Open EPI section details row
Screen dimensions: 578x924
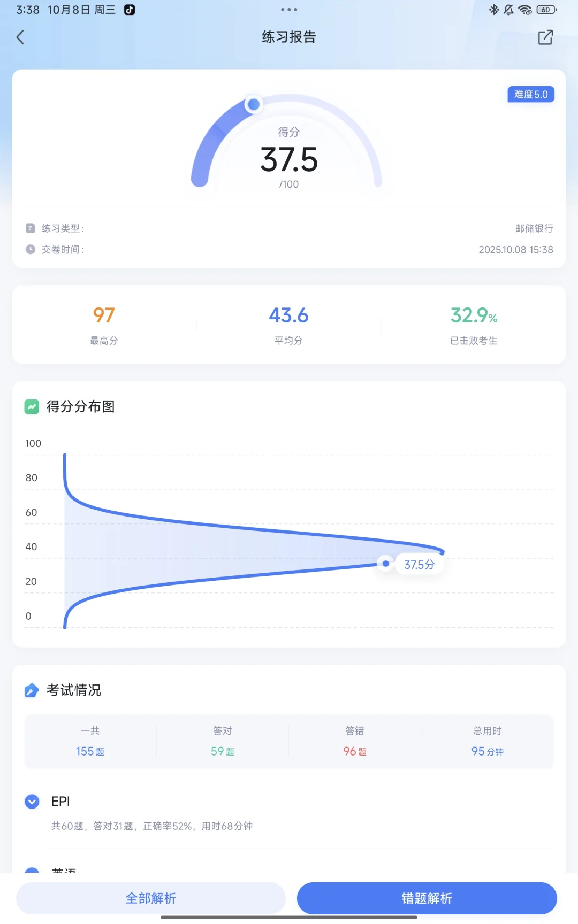click(152, 826)
